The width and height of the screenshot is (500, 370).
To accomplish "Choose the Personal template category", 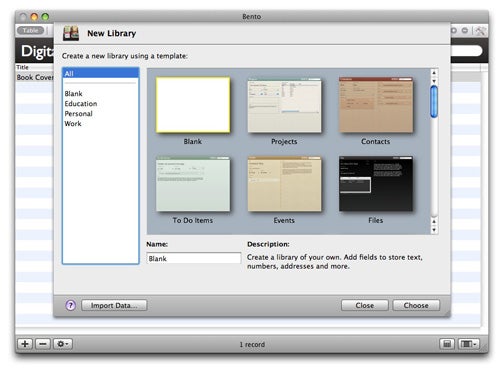I will coord(78,114).
